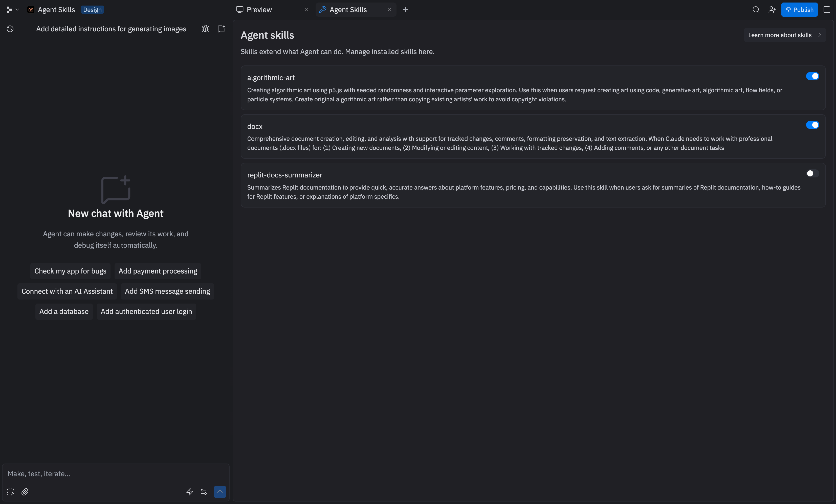Expand the workspace dropdown chevron
The image size is (836, 504).
tap(17, 10)
